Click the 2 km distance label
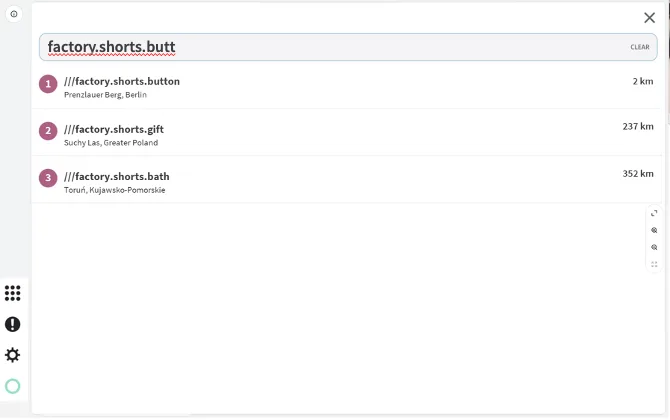 pyautogui.click(x=643, y=81)
